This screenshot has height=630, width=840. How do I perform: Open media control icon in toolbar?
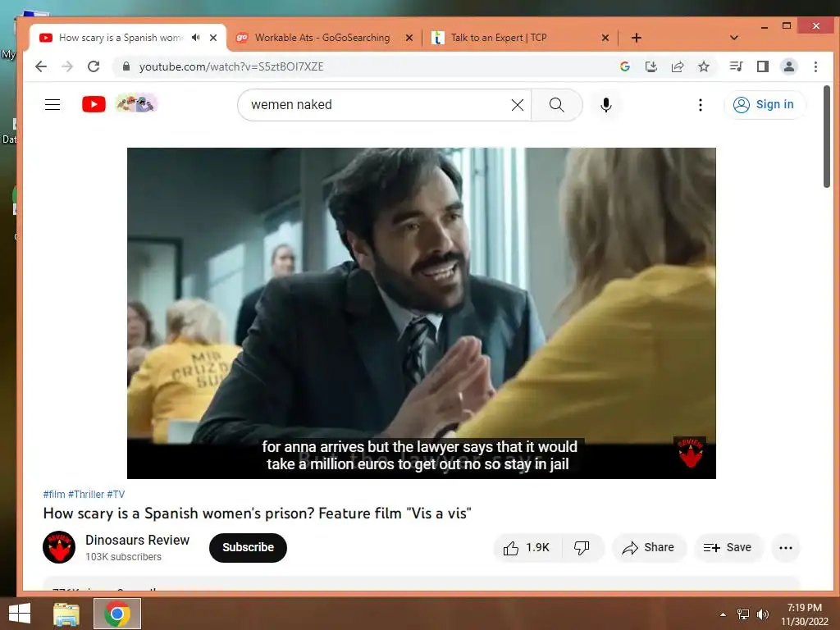(736, 66)
